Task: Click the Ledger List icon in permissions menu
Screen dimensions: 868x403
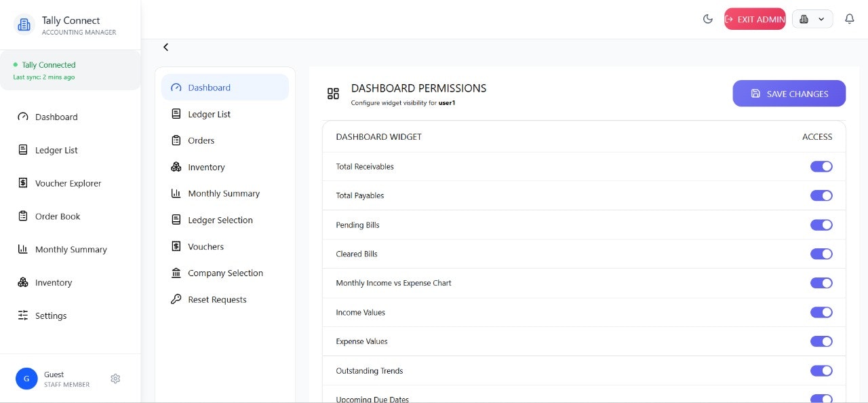Action: (x=176, y=114)
